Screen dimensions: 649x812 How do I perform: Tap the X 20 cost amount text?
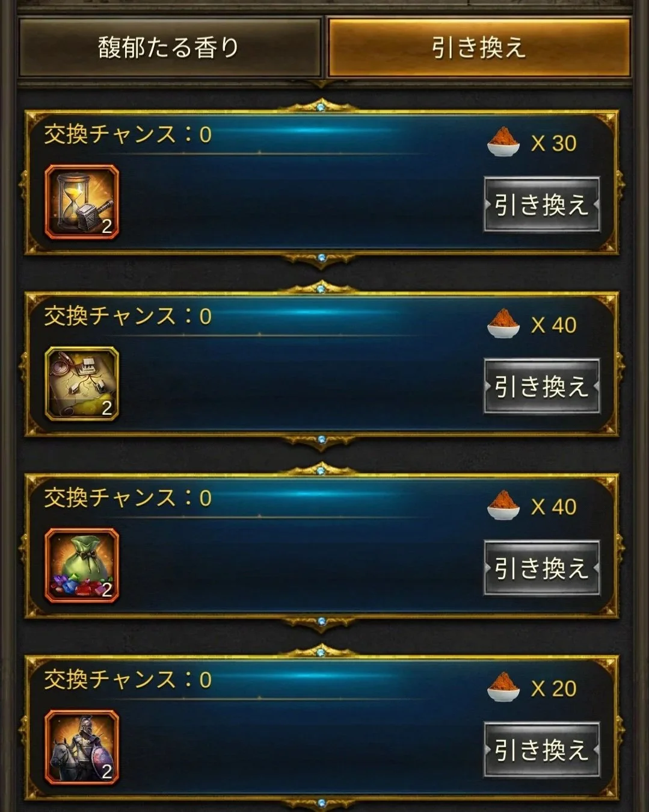pos(553,689)
